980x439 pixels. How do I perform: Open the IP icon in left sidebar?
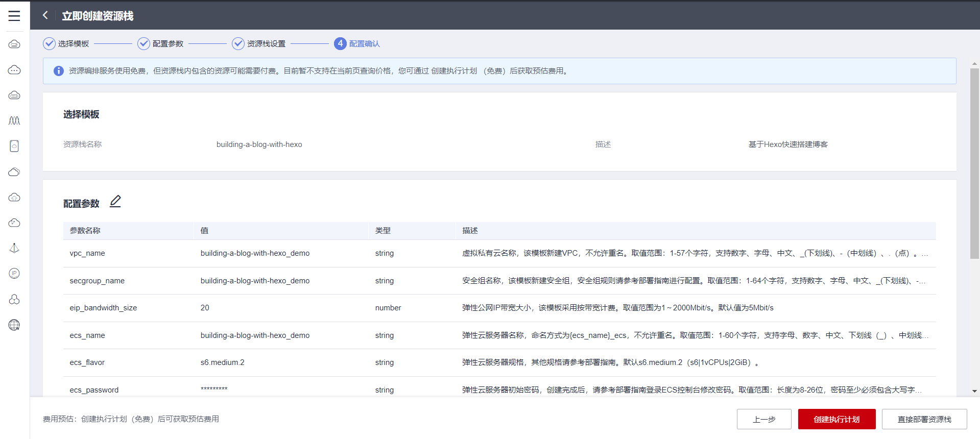click(14, 274)
